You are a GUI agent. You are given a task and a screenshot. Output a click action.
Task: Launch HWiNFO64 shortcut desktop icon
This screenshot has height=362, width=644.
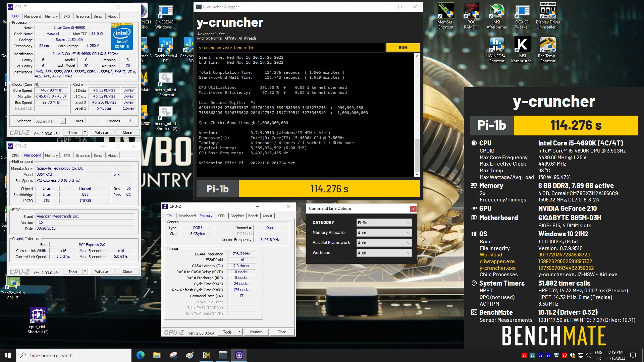click(x=497, y=50)
